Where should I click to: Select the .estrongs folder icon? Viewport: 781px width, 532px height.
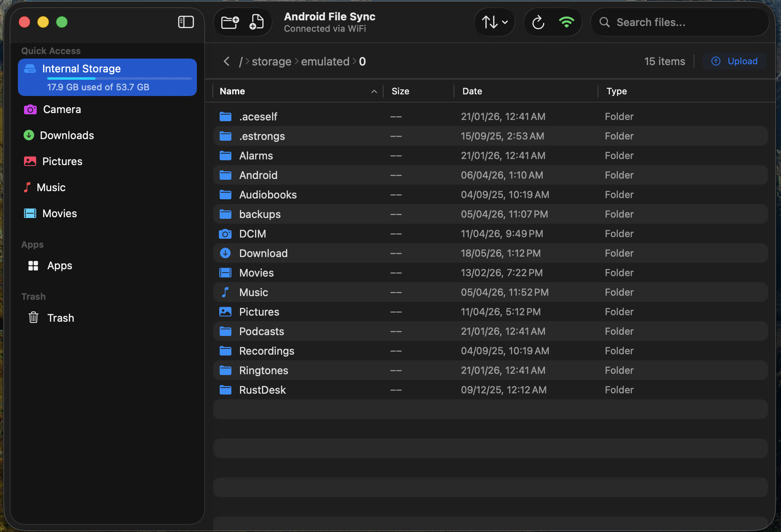tap(225, 136)
